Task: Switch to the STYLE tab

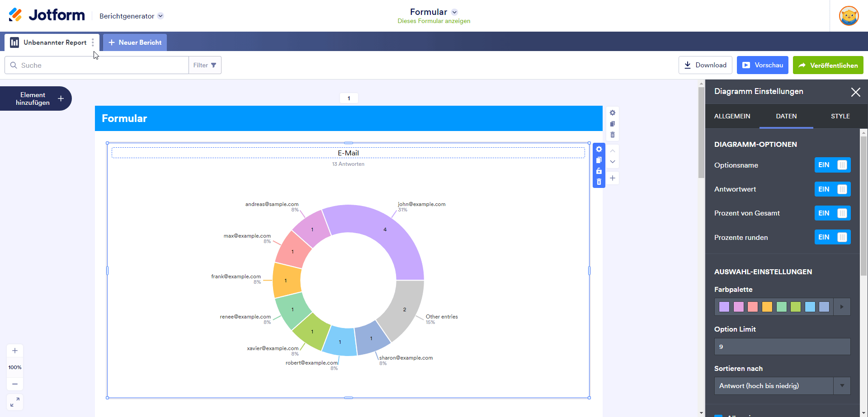Action: (840, 116)
